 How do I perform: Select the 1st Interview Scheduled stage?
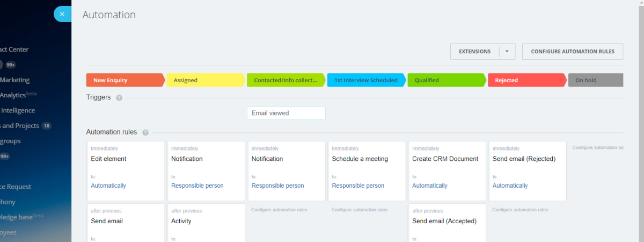coord(366,80)
